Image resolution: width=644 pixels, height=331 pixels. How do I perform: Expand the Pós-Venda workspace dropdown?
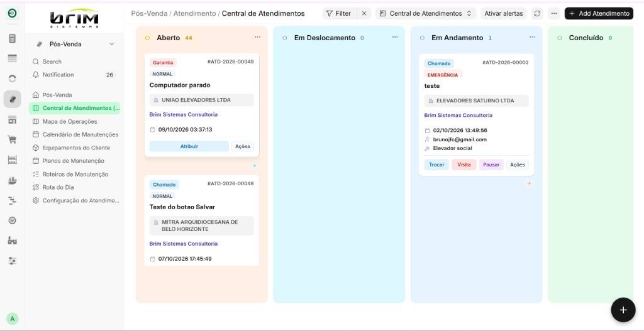coord(74,44)
